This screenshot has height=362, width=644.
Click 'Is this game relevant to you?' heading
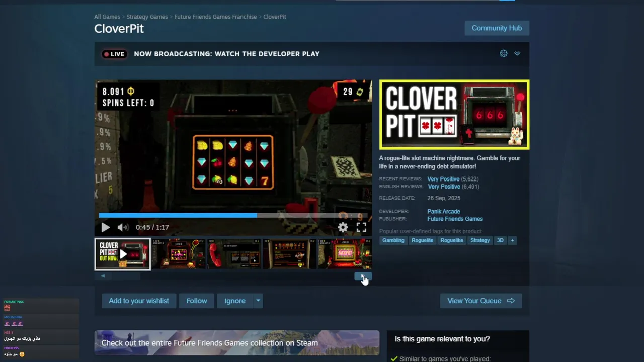[442, 339]
